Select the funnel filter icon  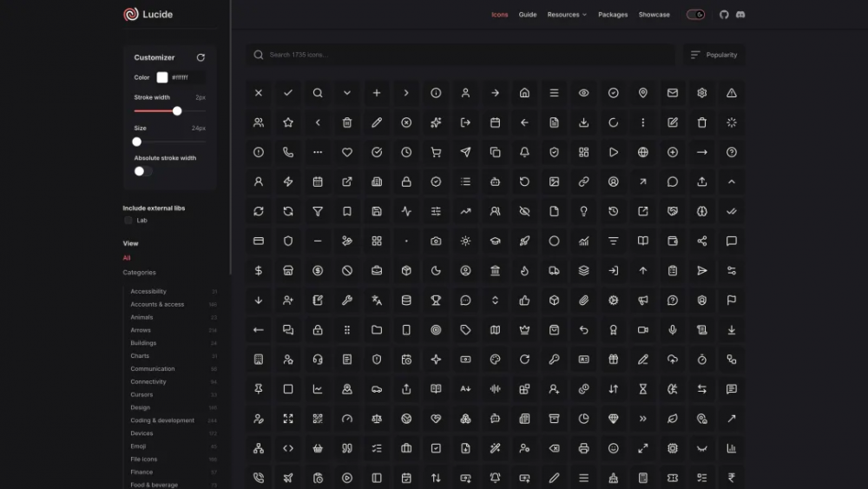pyautogui.click(x=318, y=212)
